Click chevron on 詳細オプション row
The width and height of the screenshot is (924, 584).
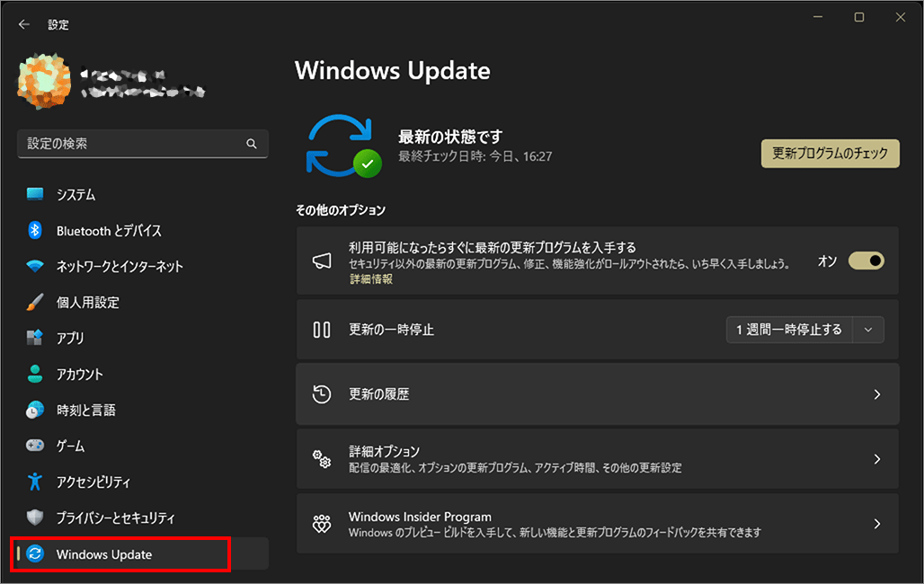(x=877, y=459)
